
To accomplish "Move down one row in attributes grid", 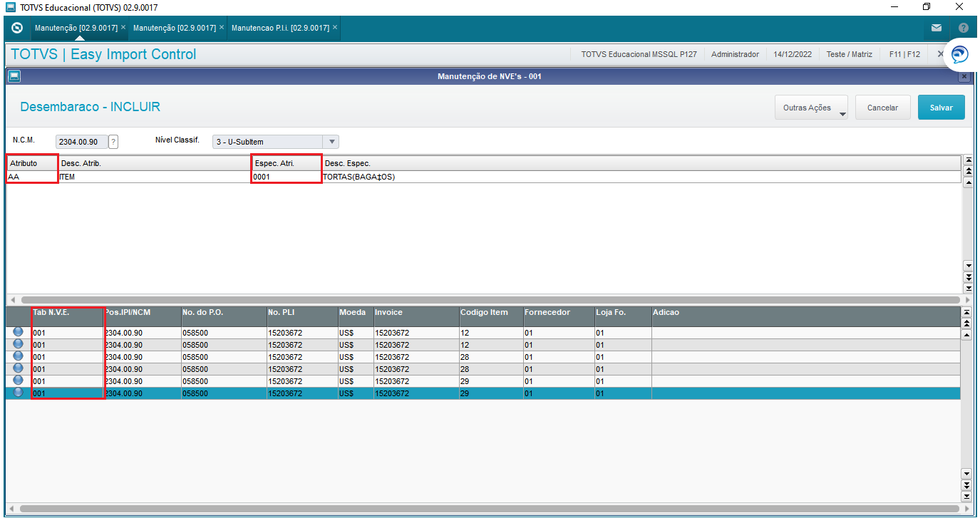I will click(968, 265).
